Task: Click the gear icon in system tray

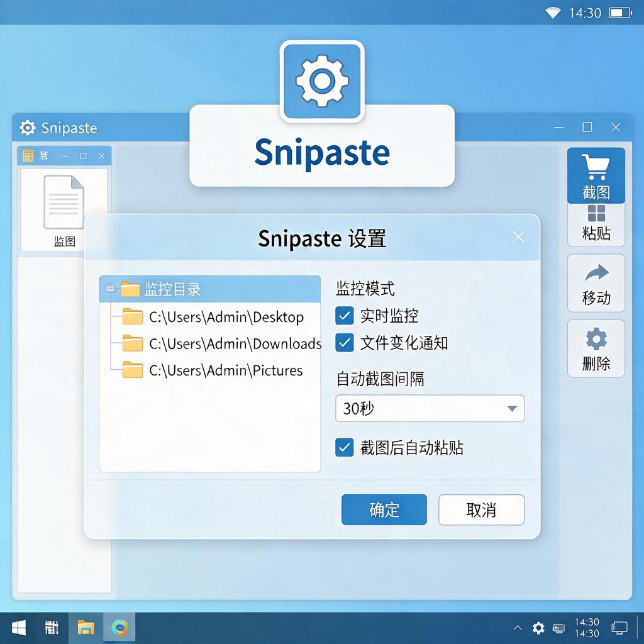Action: click(538, 628)
